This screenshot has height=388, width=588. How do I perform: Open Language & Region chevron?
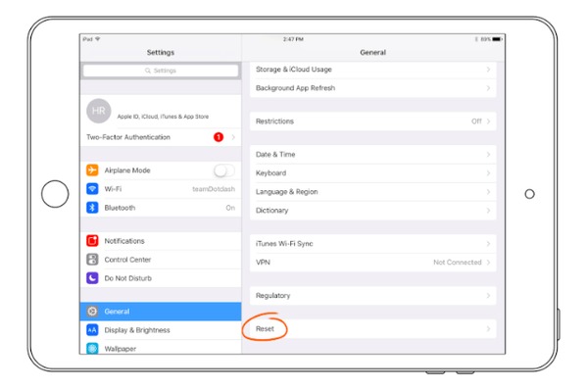pyautogui.click(x=488, y=192)
